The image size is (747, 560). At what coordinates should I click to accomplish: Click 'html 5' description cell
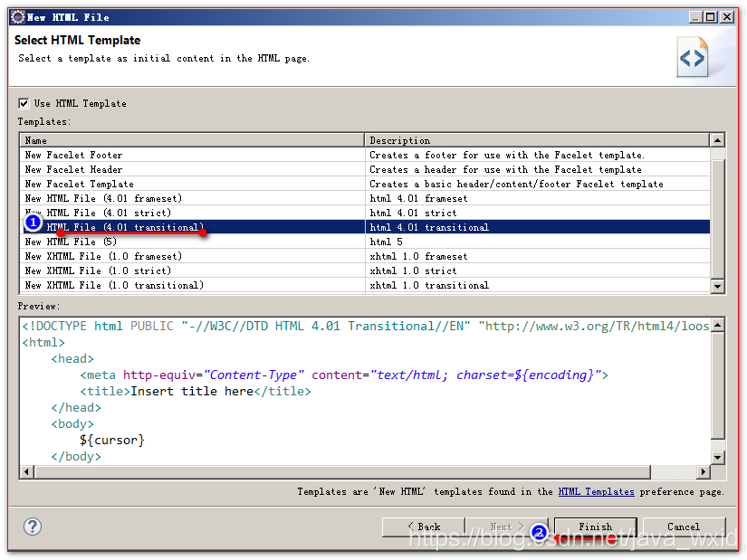pos(537,242)
